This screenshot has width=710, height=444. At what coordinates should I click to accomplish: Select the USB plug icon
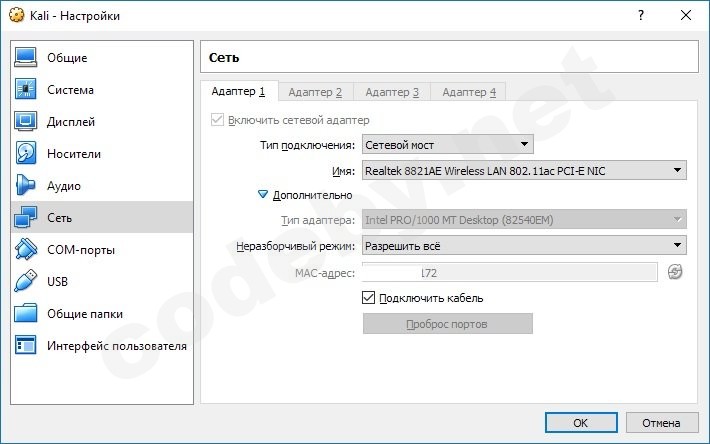25,281
